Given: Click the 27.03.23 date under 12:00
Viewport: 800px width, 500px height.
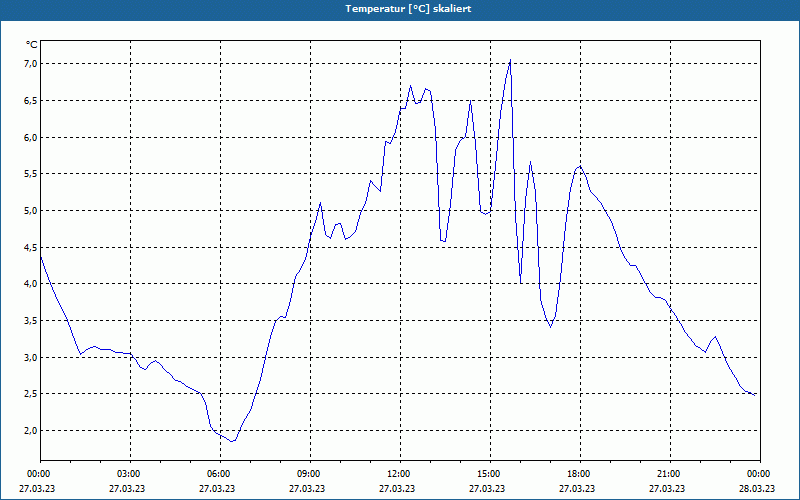Looking at the screenshot, I should click(397, 488).
